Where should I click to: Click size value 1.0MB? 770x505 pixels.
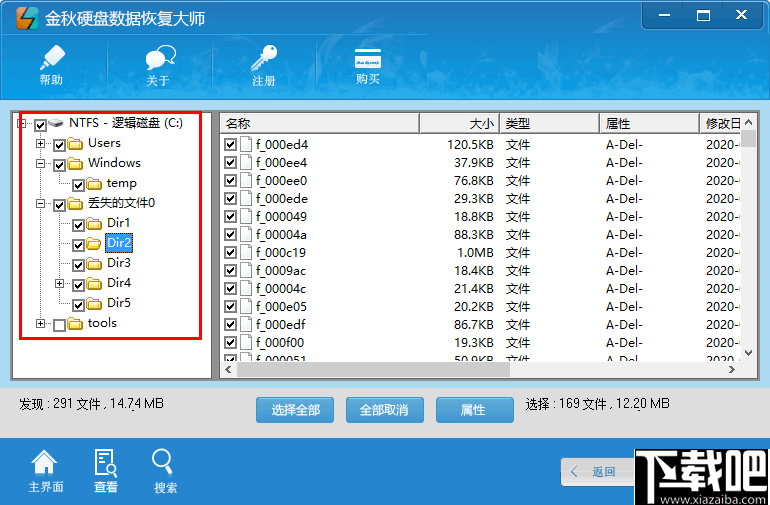coord(475,253)
